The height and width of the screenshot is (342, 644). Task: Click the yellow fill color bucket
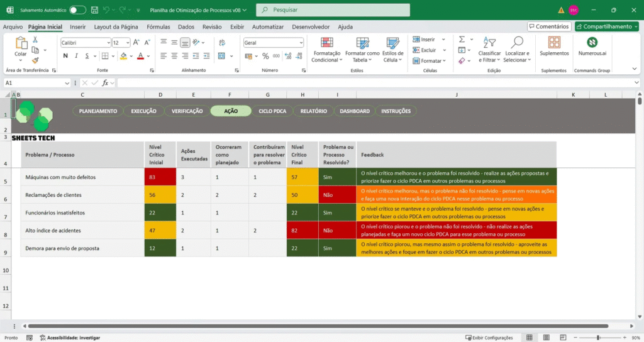124,56
